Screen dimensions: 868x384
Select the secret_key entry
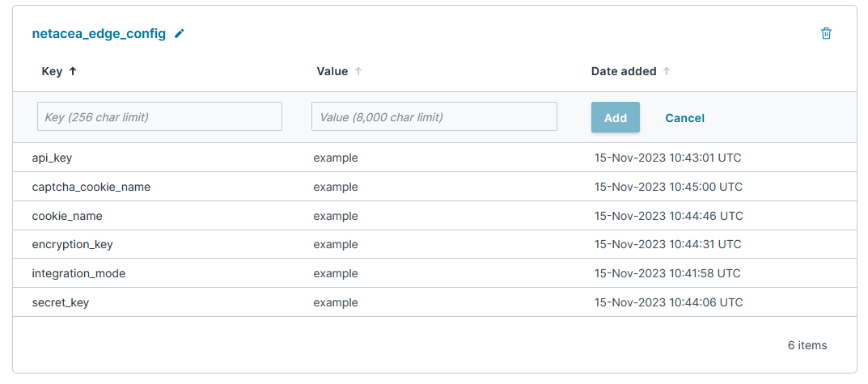pos(61,302)
